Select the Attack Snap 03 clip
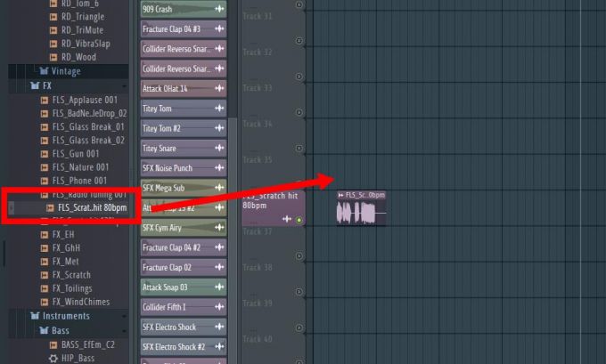The width and height of the screenshot is (606, 364). click(x=184, y=287)
